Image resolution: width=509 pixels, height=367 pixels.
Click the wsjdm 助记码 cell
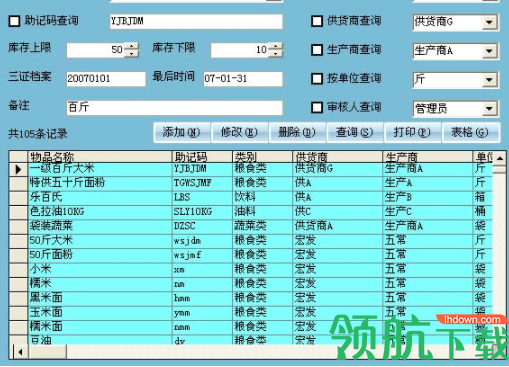202,241
